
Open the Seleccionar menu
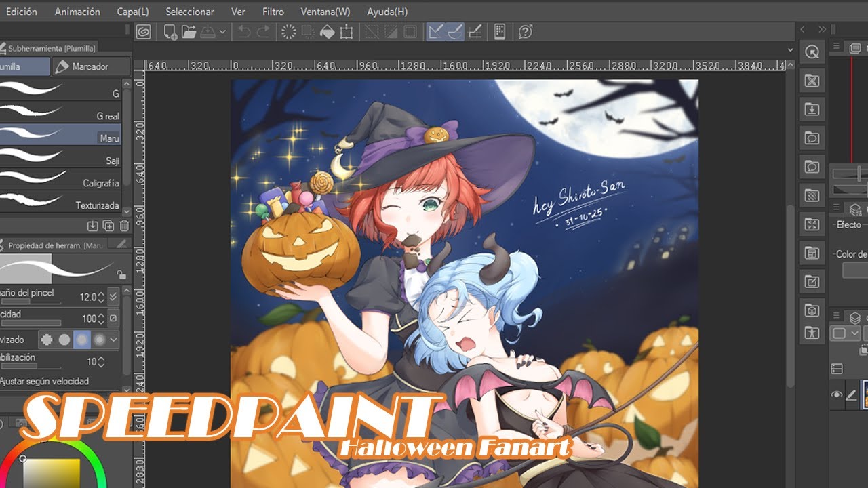coord(190,12)
